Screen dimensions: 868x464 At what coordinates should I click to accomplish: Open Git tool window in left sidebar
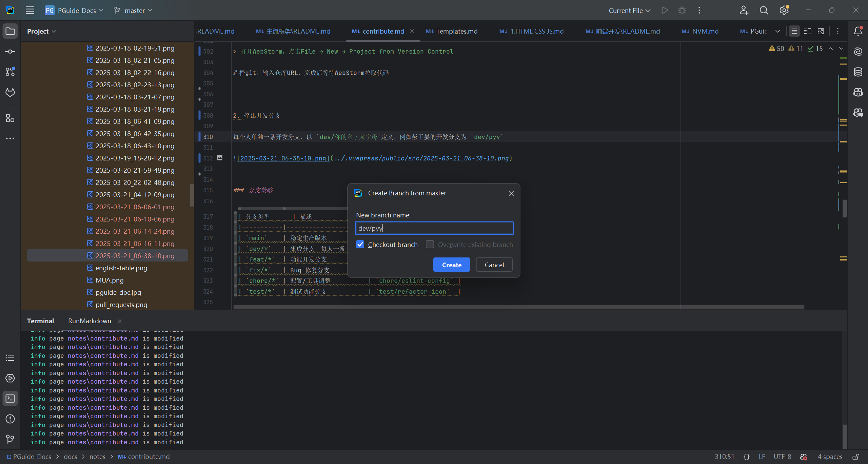pos(10,439)
